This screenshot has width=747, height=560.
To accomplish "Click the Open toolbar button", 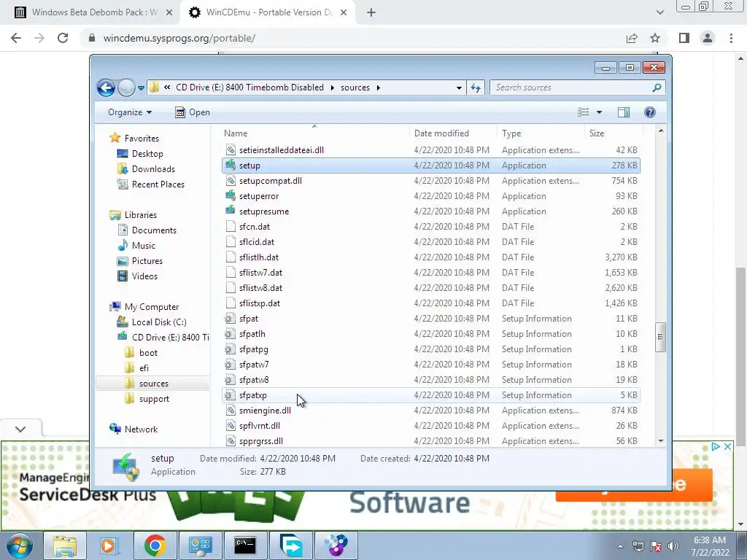I will (193, 112).
